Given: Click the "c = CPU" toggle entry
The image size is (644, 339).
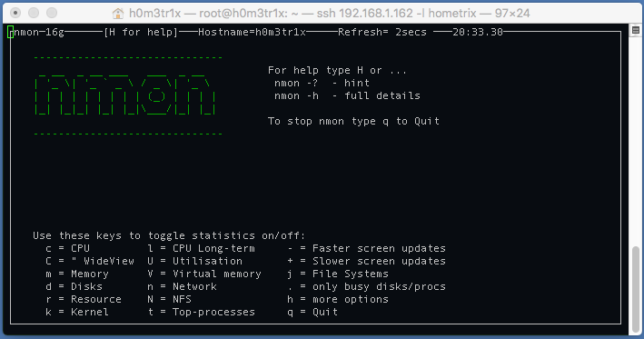Looking at the screenshot, I should pos(67,249).
